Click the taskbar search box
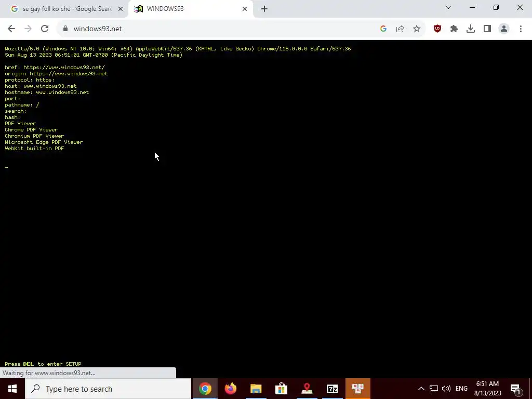532x399 pixels. pyautogui.click(x=108, y=389)
